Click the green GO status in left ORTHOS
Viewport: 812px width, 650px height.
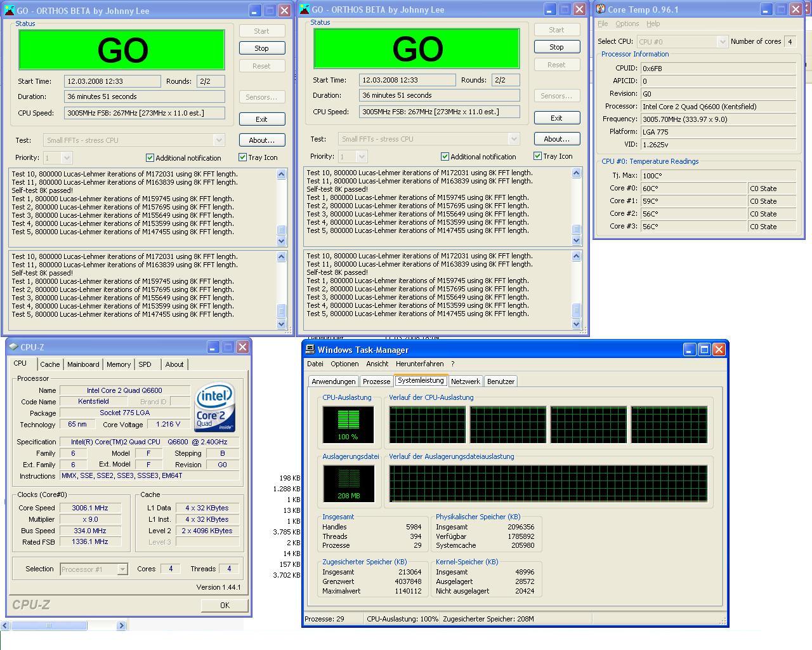[122, 50]
